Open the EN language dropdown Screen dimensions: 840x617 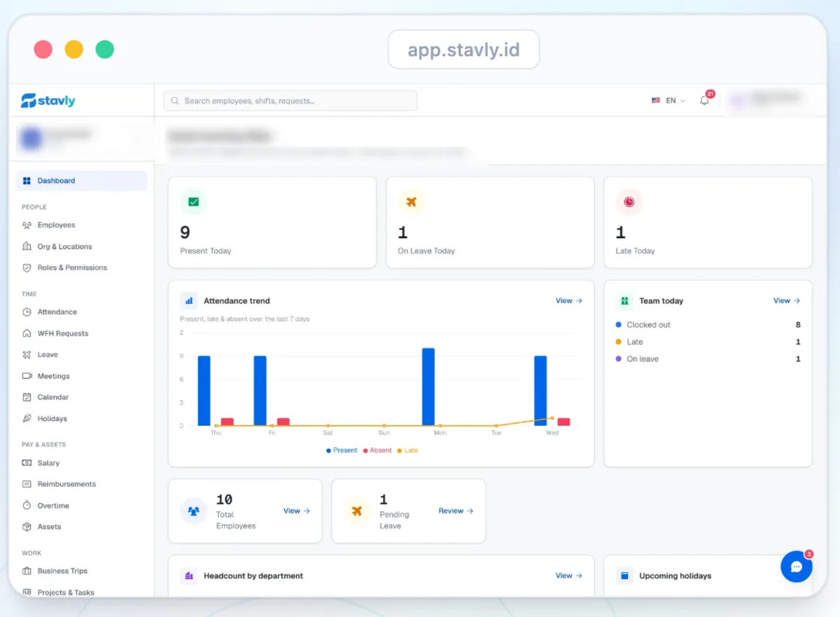pyautogui.click(x=668, y=101)
